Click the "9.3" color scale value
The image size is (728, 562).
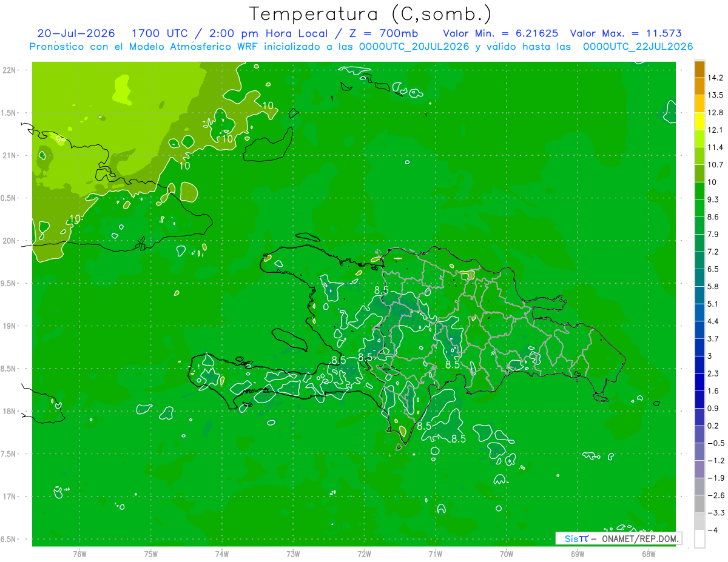(713, 199)
